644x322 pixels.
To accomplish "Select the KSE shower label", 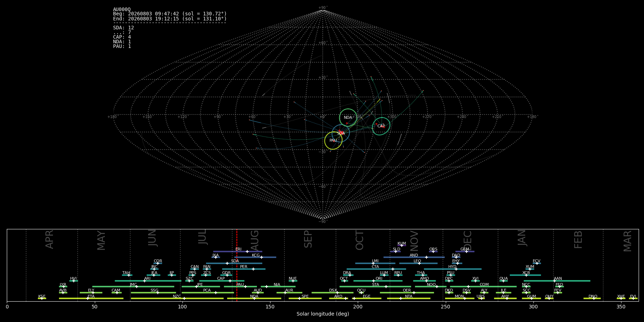I will click(x=42, y=296).
